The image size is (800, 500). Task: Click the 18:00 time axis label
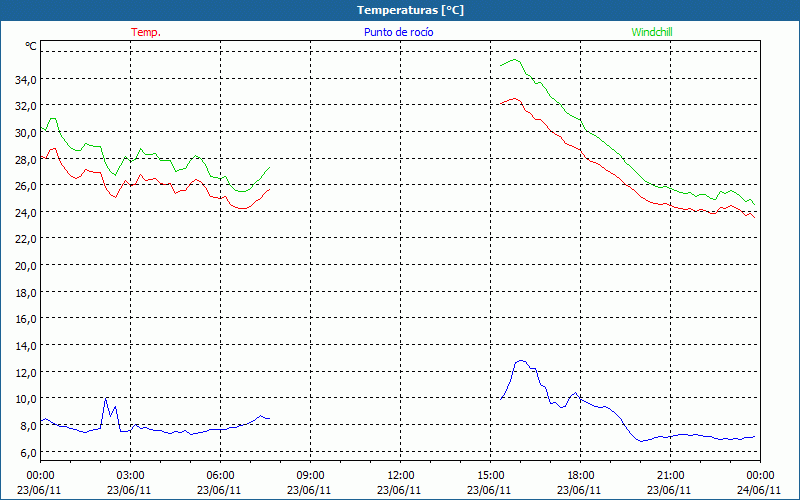(581, 476)
